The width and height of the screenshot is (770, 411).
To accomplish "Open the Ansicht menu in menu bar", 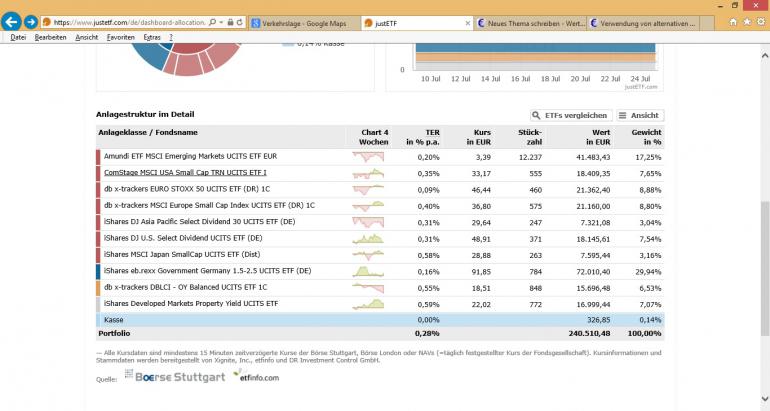I will (86, 37).
